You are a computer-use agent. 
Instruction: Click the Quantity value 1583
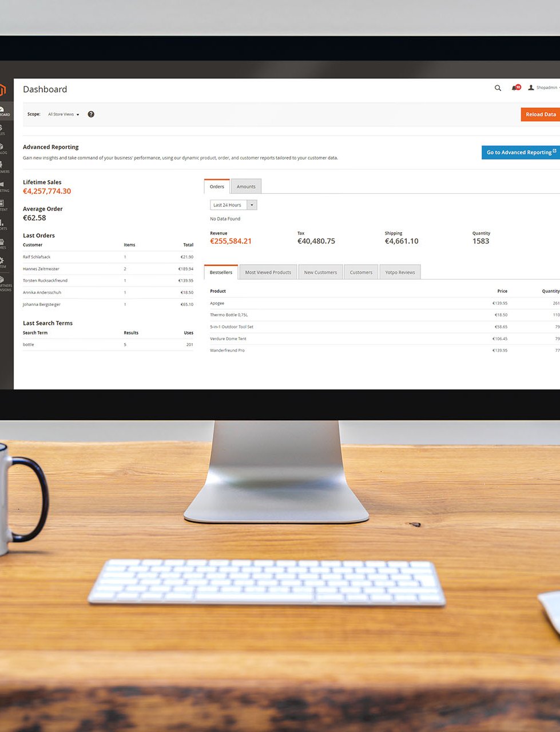tap(481, 241)
